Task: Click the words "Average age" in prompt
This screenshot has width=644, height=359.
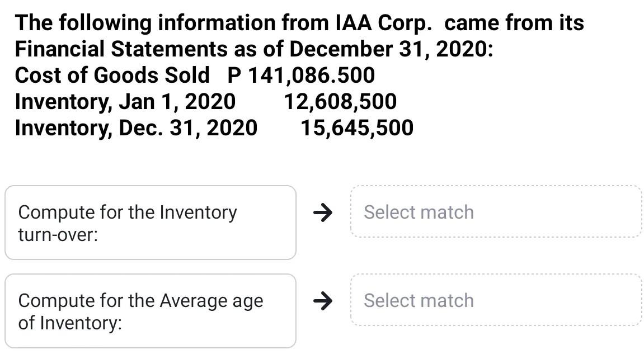Action: [211, 301]
